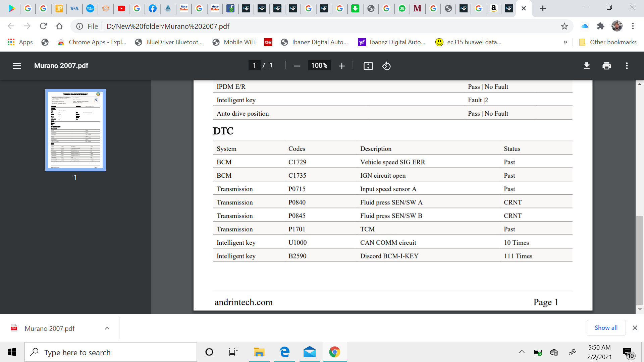The width and height of the screenshot is (644, 362).
Task: Download the Murano 2007 PDF
Action: 586,66
